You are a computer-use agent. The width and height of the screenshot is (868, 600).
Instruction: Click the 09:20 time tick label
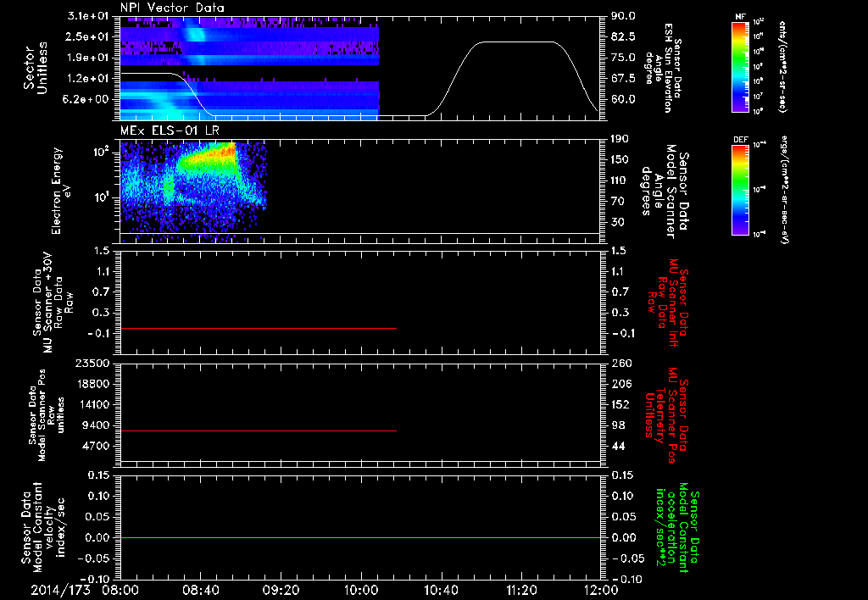[281, 590]
